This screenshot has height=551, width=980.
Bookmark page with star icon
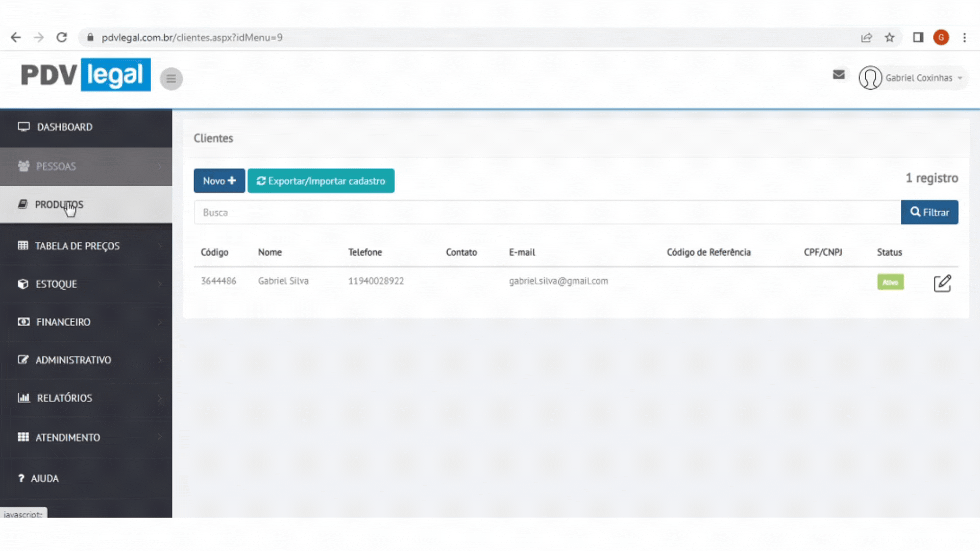click(890, 37)
